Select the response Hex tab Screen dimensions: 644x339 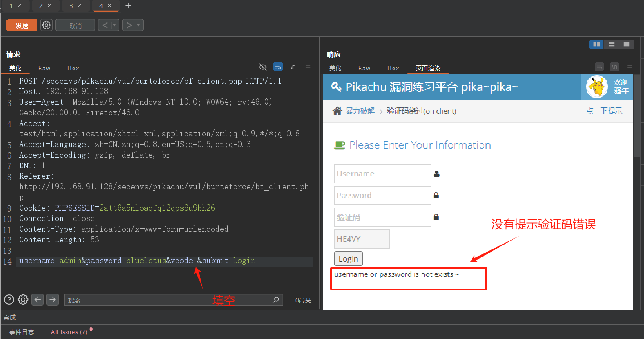(x=393, y=68)
